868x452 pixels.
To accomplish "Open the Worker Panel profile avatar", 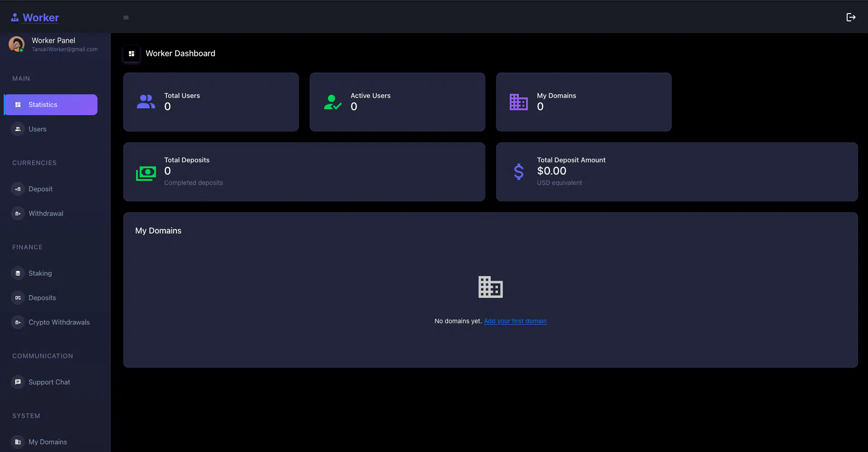I will coord(17,44).
